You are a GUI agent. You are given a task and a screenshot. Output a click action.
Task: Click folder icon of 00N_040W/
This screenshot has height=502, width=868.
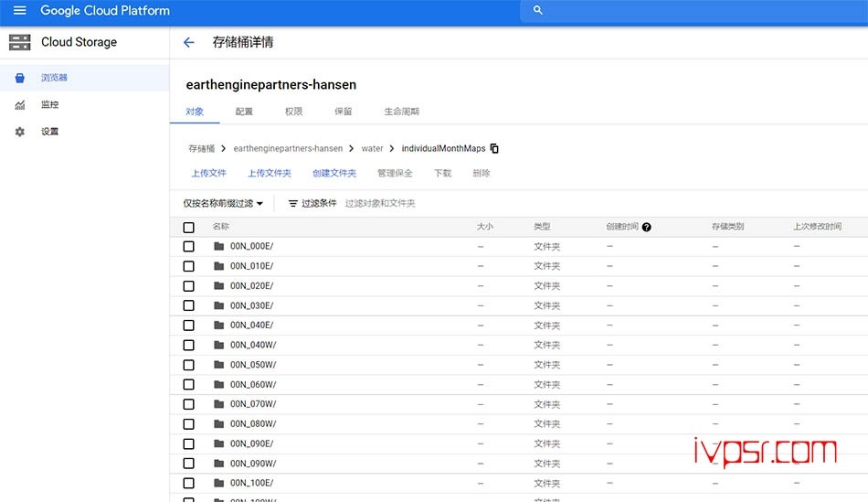[x=218, y=345]
